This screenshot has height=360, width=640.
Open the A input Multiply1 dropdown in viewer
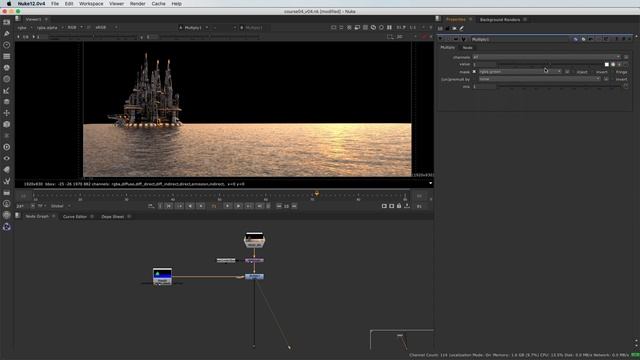coord(193,28)
